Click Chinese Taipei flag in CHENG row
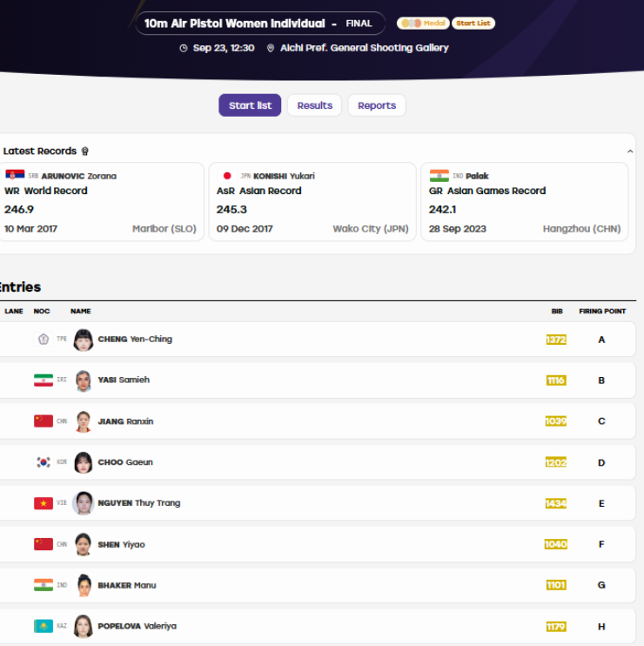 pos(44,339)
